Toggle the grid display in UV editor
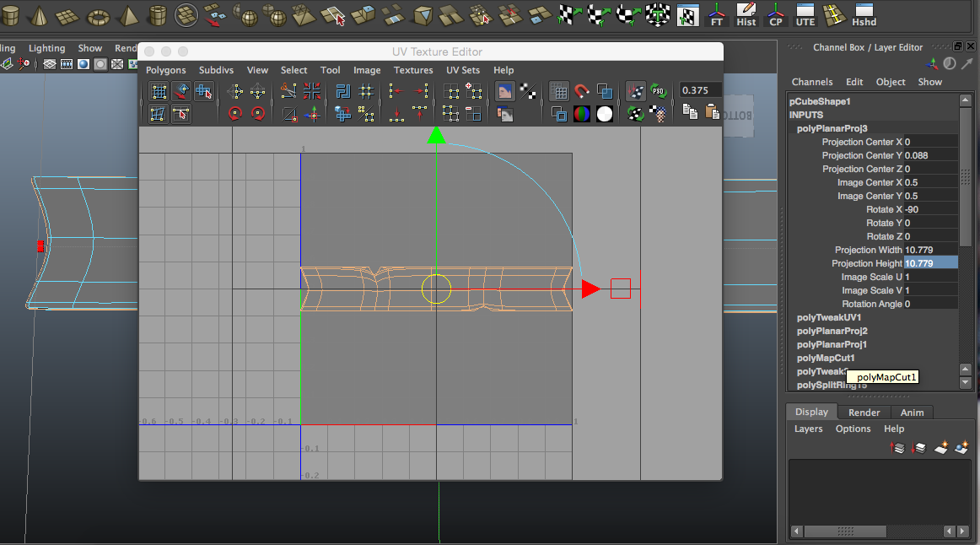The image size is (980, 545). (x=559, y=90)
